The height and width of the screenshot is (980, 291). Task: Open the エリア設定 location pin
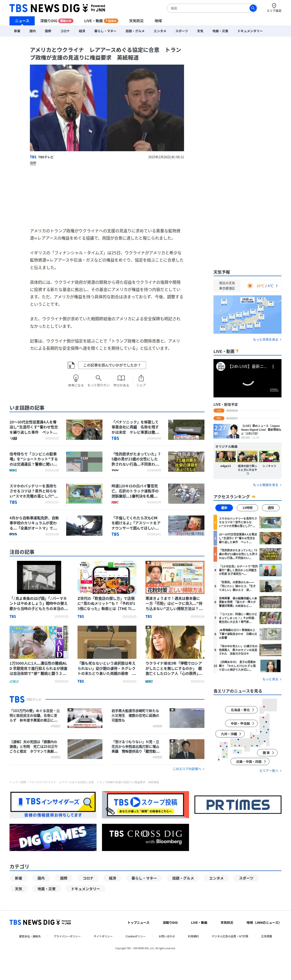pyautogui.click(x=274, y=7)
